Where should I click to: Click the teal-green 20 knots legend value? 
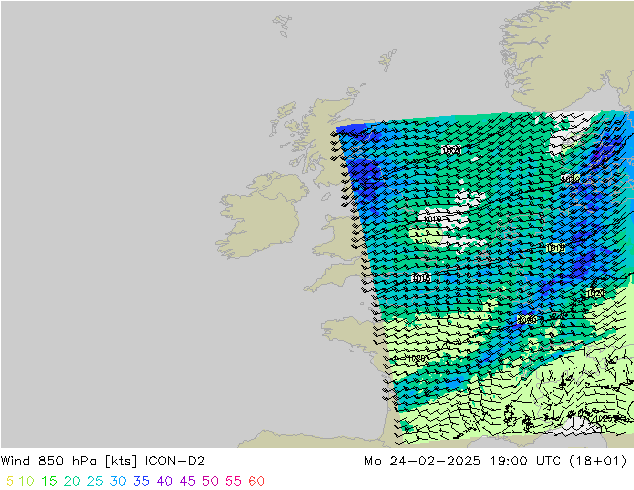coord(72,481)
